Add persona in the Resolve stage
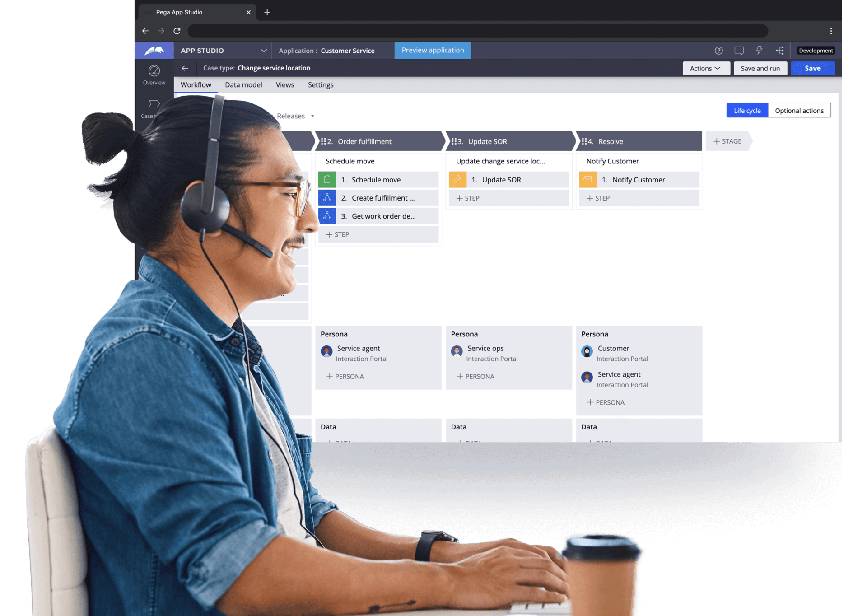The height and width of the screenshot is (616, 867). tap(606, 402)
